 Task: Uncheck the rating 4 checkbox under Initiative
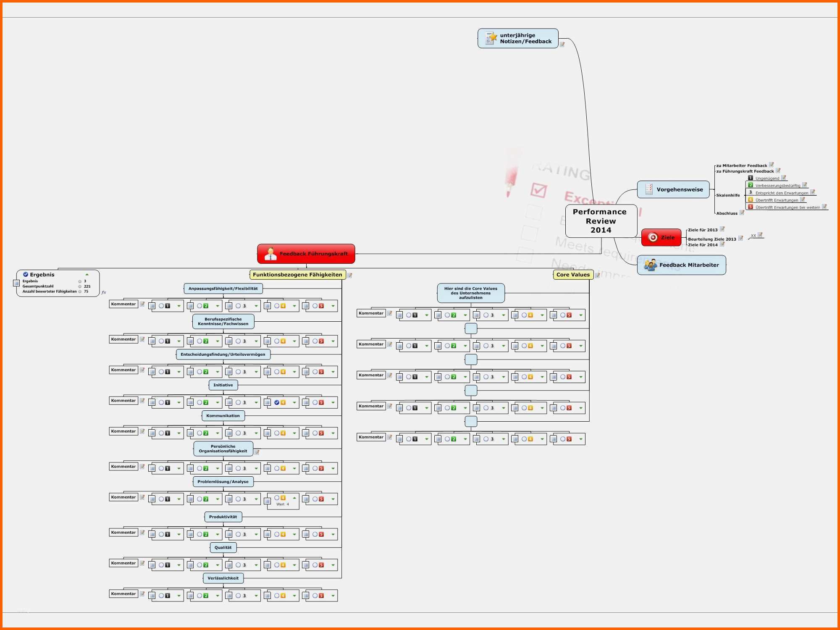(277, 402)
